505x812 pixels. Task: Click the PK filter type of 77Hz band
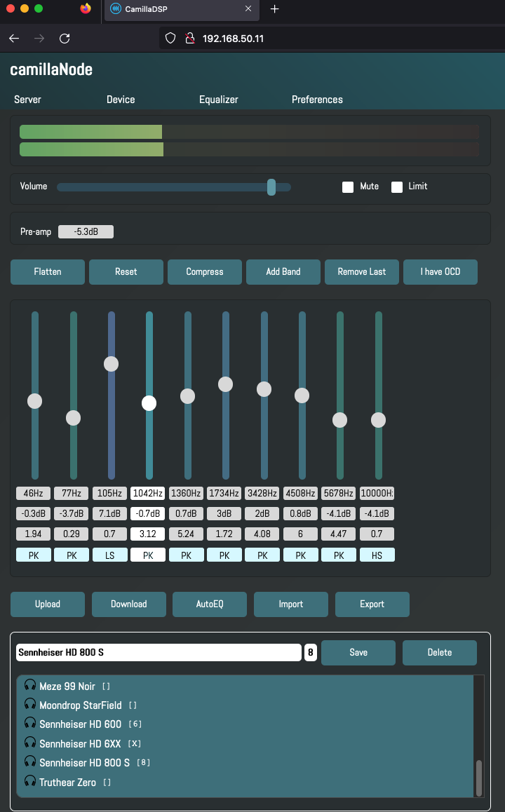(x=72, y=555)
